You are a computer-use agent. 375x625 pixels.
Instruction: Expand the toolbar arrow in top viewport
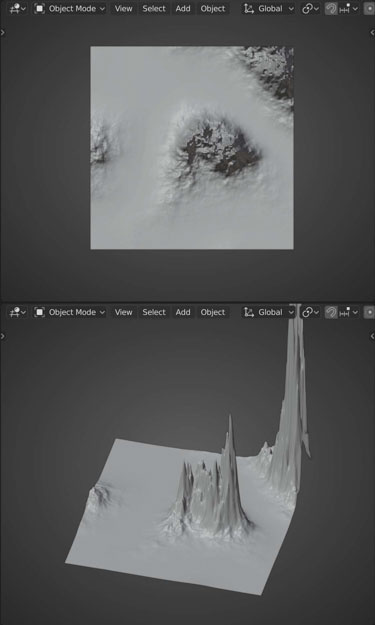point(3,33)
